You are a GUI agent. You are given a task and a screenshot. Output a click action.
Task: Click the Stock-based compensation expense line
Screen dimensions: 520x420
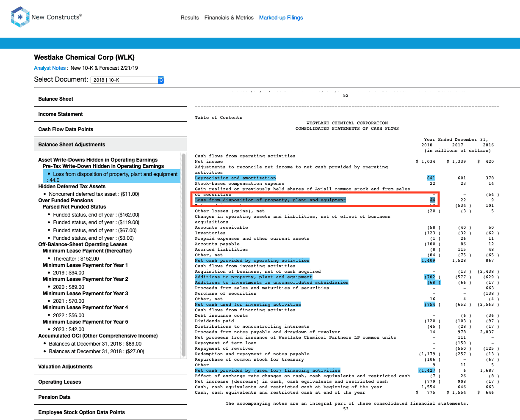click(x=239, y=184)
